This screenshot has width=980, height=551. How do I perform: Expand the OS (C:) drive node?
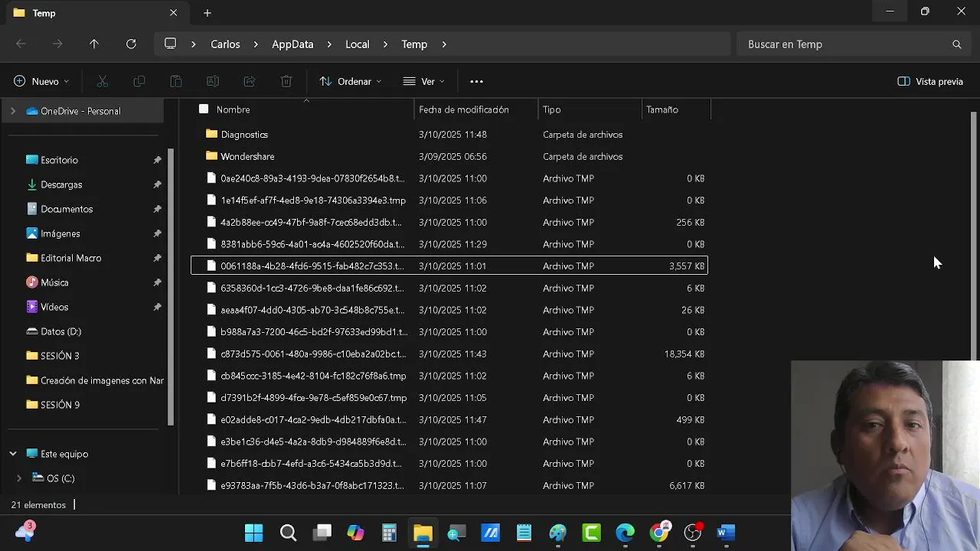coord(19,478)
